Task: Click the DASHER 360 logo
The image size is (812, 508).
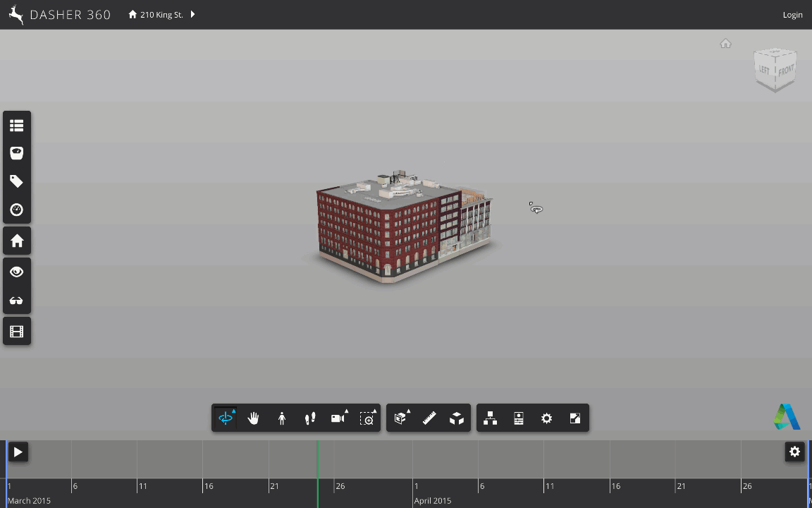Action: (60, 14)
